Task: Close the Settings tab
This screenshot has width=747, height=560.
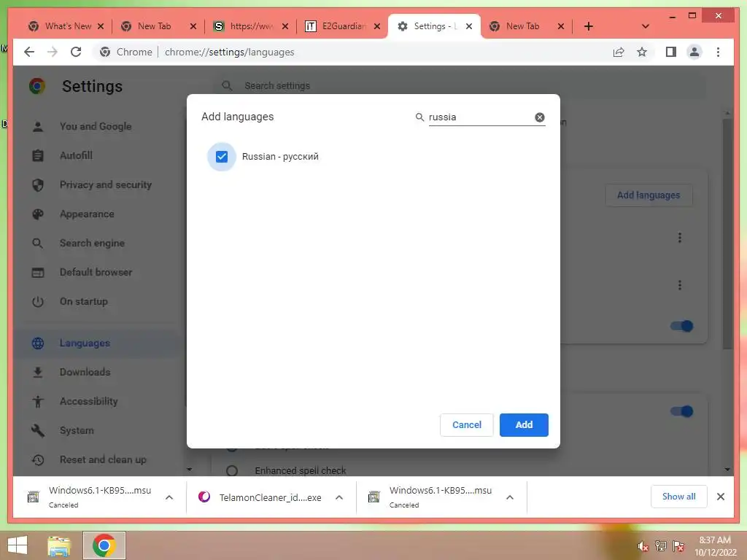Action: click(469, 26)
